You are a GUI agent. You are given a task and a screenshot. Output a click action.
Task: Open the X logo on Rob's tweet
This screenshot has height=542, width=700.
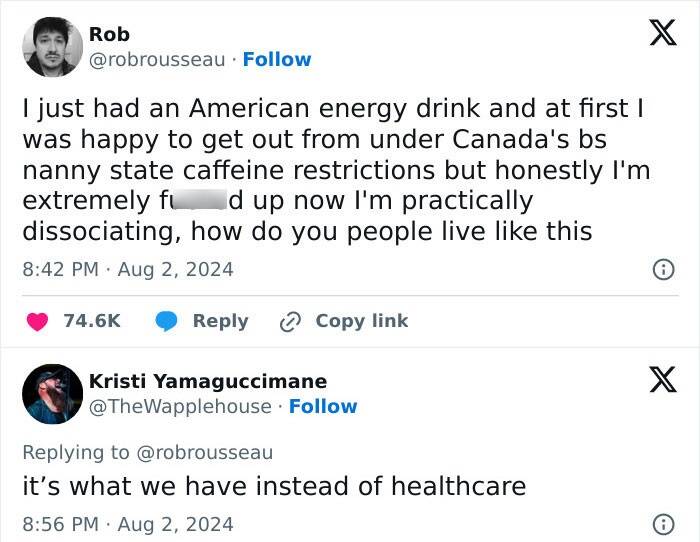656,36
